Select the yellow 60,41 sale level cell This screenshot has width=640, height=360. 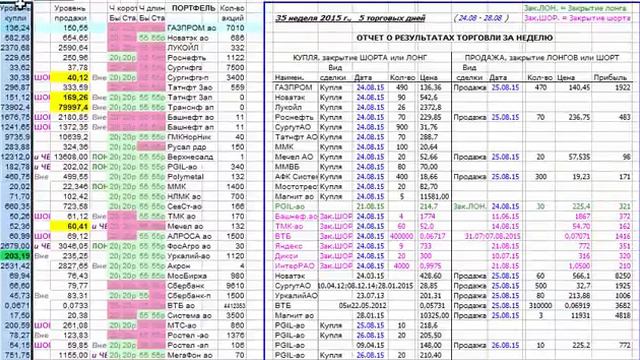(x=70, y=226)
